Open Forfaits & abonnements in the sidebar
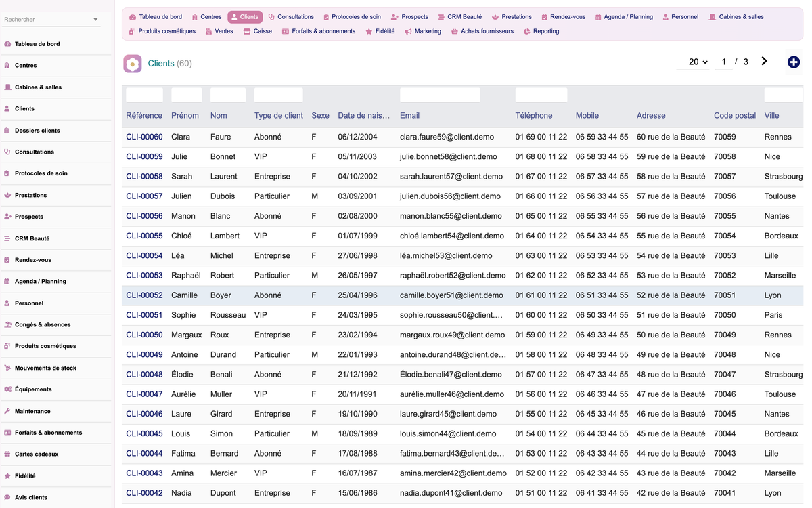 point(48,433)
